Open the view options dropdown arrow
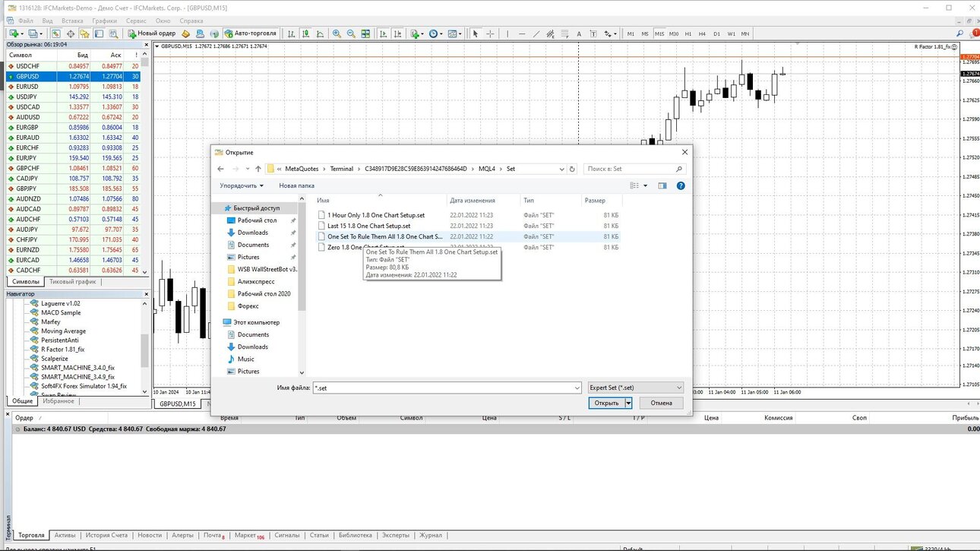The image size is (980, 551). pos(646,185)
